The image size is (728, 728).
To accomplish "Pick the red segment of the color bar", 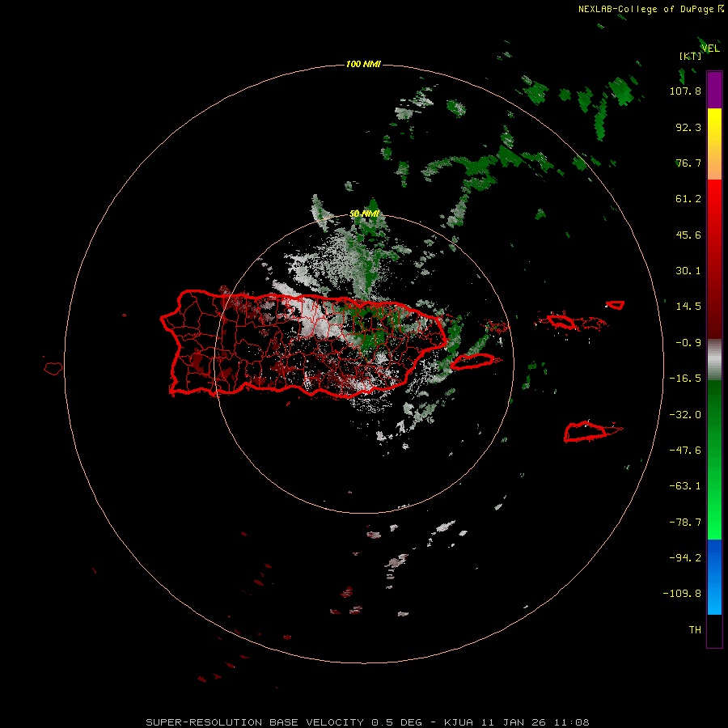I will [714, 259].
